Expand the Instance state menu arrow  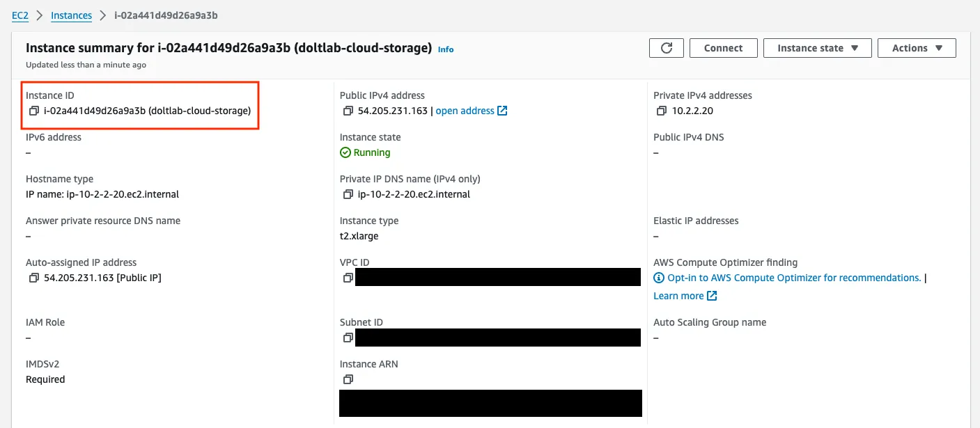click(x=855, y=48)
